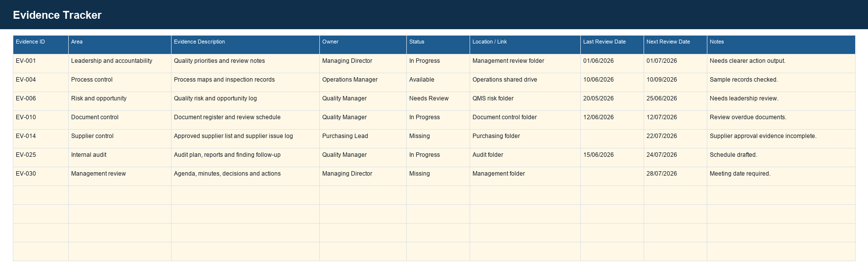Select note Supplier approval evidence incomplete

pyautogui.click(x=781, y=139)
